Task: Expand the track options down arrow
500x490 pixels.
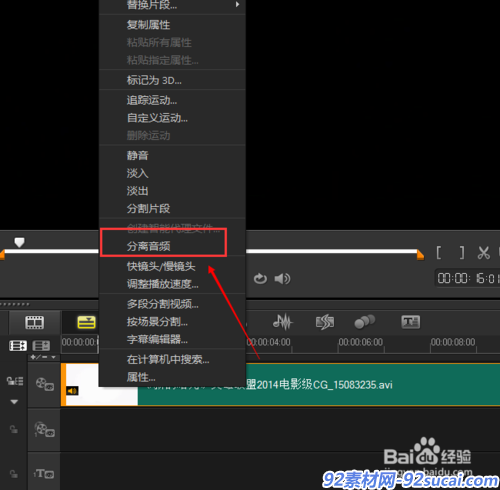Action: pos(14,402)
